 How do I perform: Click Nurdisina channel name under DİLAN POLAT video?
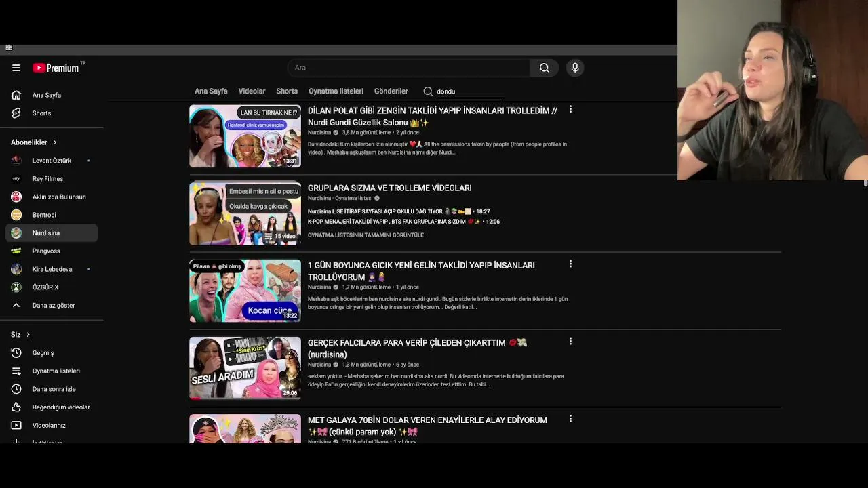pos(319,133)
